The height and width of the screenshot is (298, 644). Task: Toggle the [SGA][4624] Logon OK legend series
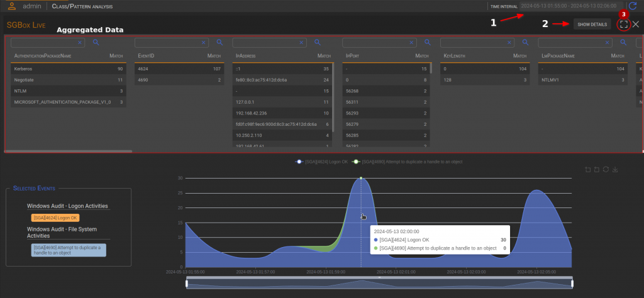[x=321, y=162]
